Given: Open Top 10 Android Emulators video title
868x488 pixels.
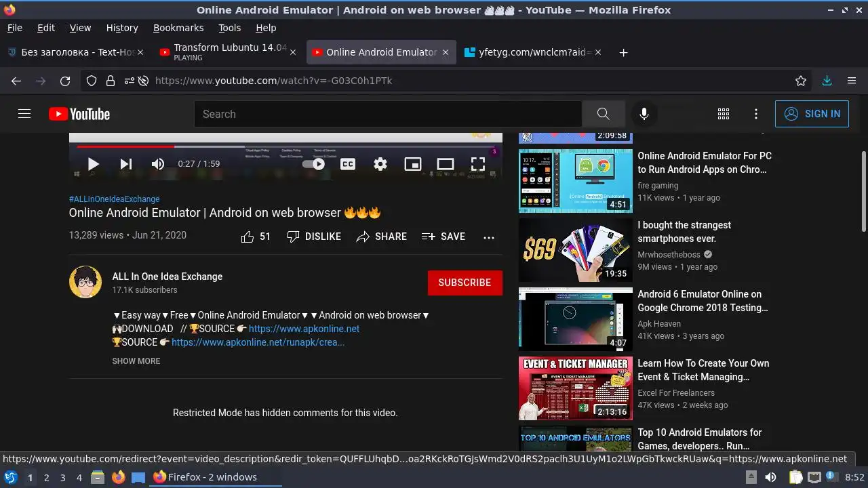Looking at the screenshot, I should [700, 439].
